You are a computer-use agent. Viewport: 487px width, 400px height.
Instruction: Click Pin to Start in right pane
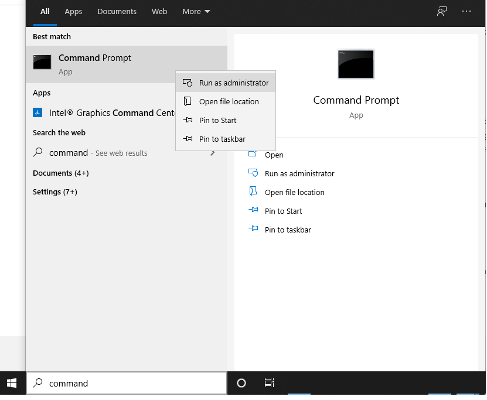tap(283, 211)
